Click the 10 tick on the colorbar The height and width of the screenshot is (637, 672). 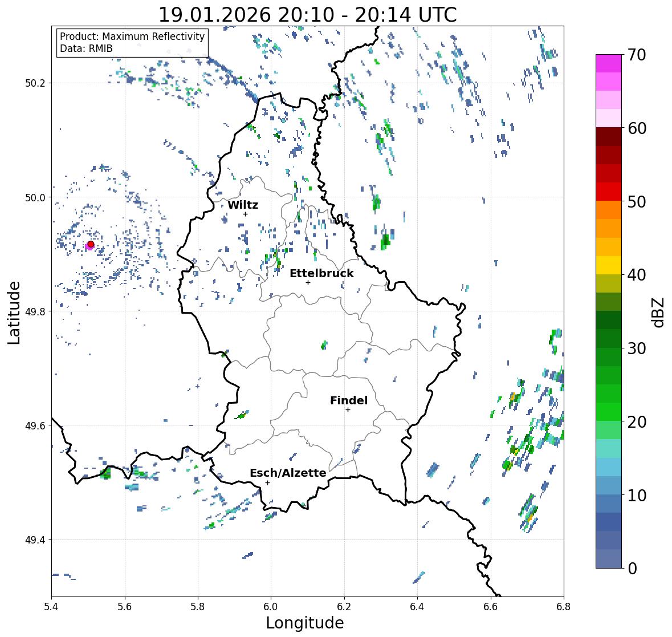637,495
